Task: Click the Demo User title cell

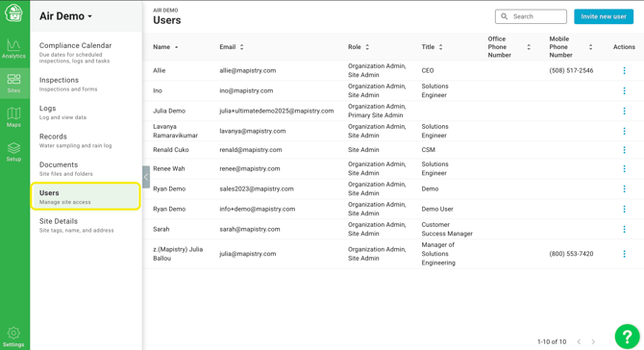Action: pos(437,209)
